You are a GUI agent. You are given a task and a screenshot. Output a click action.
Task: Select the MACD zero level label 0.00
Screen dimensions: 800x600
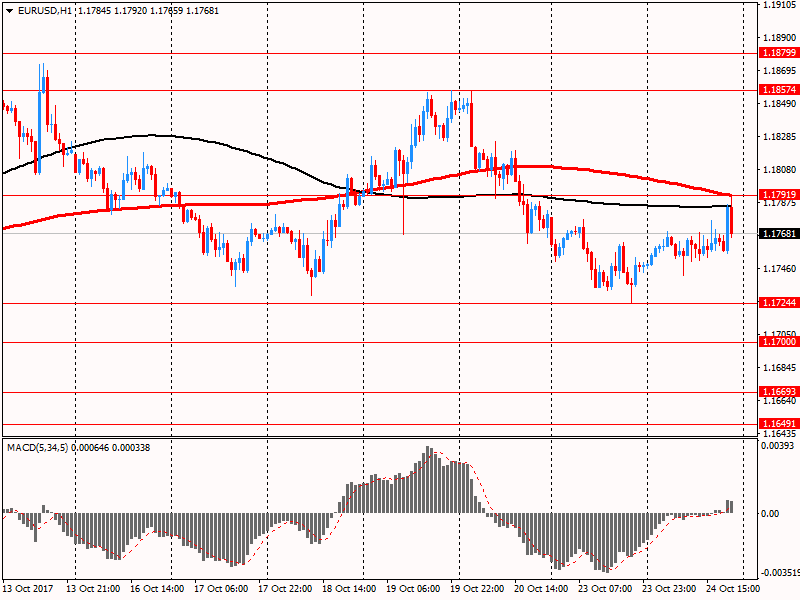(x=770, y=514)
